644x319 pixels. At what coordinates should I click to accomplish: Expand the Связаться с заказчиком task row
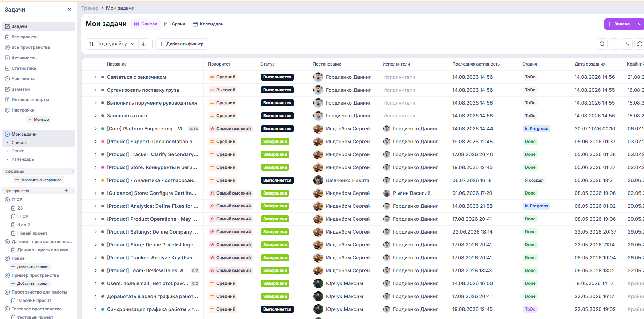(96, 77)
